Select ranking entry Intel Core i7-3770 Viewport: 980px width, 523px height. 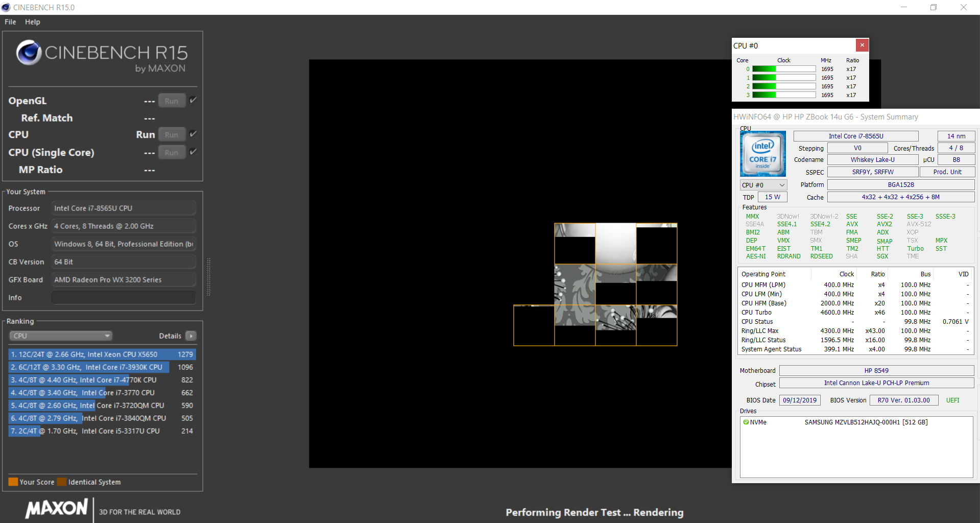coord(102,392)
